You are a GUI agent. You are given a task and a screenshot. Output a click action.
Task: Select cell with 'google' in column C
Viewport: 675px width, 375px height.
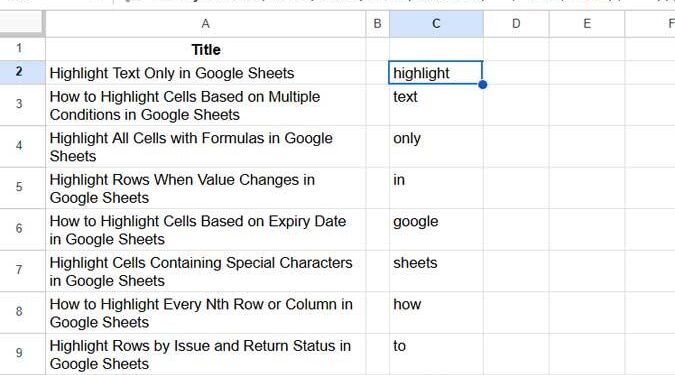436,229
